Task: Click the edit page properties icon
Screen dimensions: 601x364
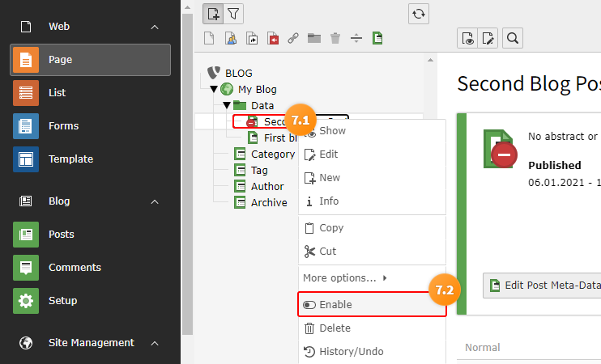Action: (488, 38)
